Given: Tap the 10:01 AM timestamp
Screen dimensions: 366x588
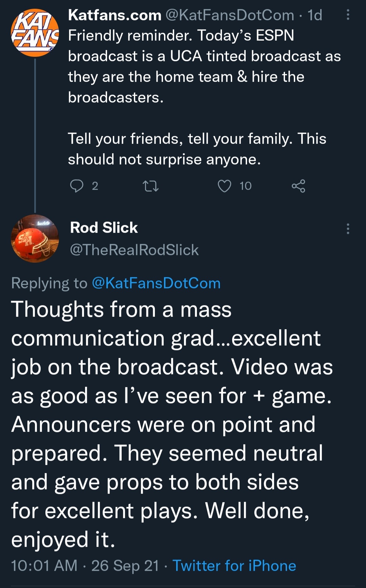Looking at the screenshot, I should [44, 566].
